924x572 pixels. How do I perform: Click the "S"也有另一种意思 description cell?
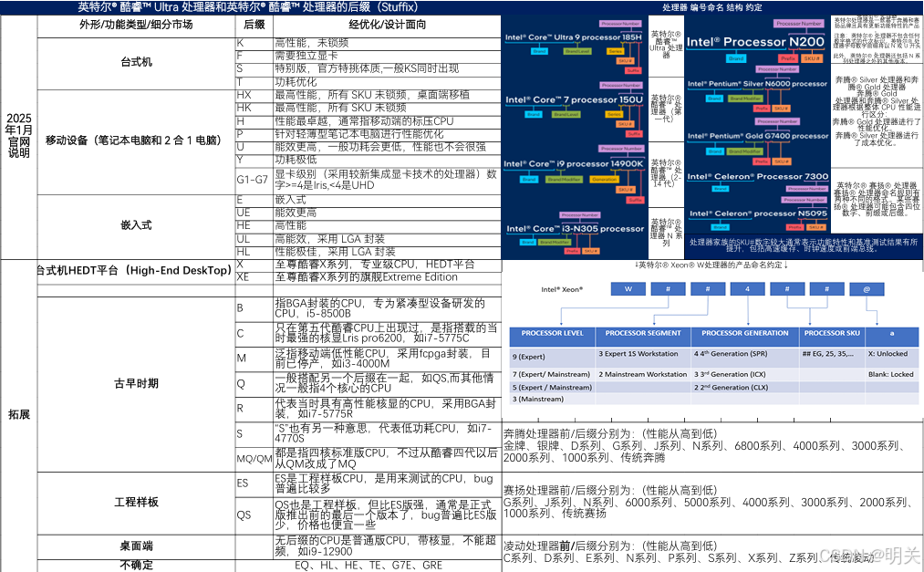tap(387, 433)
